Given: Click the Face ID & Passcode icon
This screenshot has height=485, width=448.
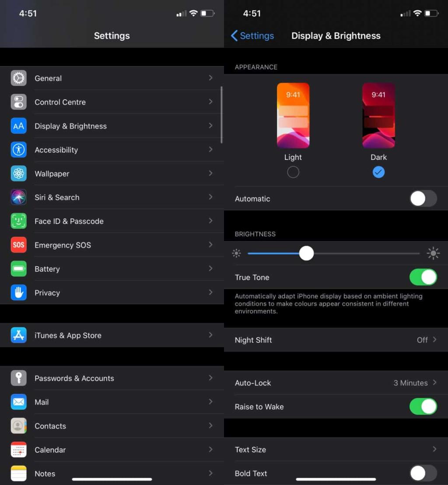Looking at the screenshot, I should [18, 221].
